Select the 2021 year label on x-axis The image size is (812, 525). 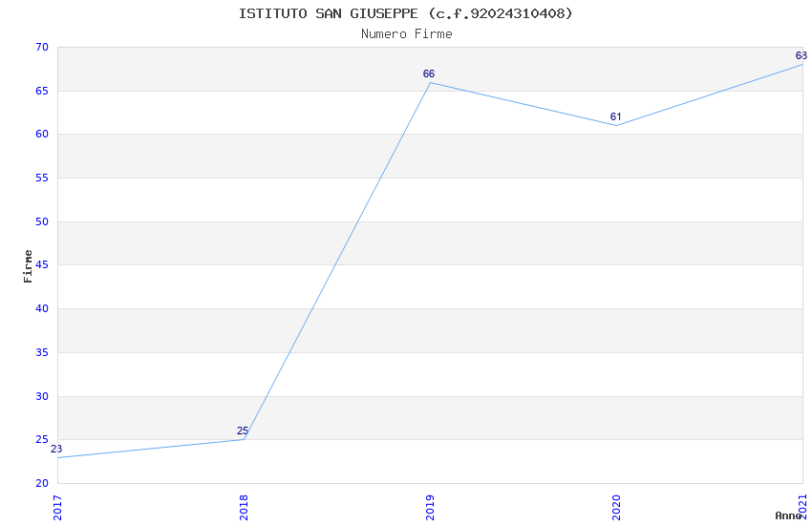click(802, 508)
